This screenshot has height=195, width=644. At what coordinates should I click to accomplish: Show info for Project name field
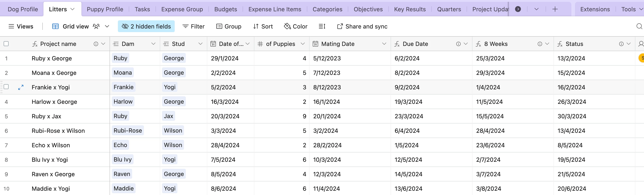(96, 44)
